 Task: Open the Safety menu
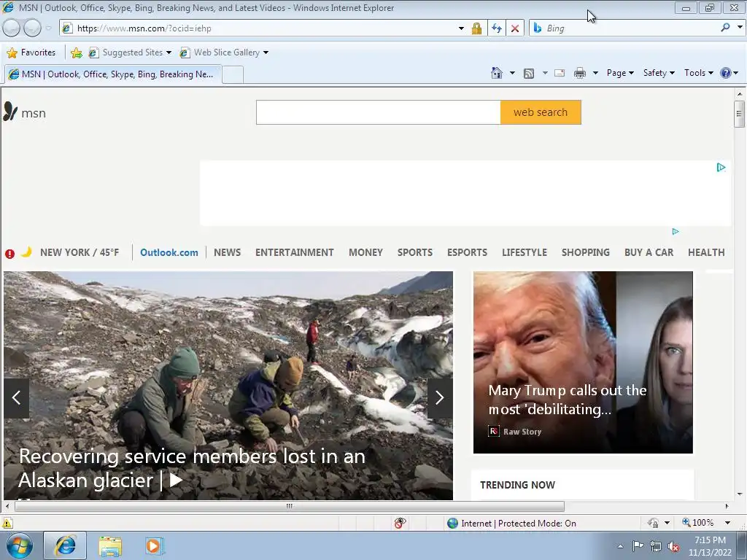(659, 73)
